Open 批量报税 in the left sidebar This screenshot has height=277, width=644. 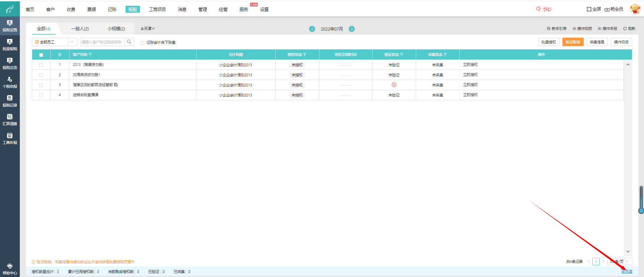coord(10,44)
